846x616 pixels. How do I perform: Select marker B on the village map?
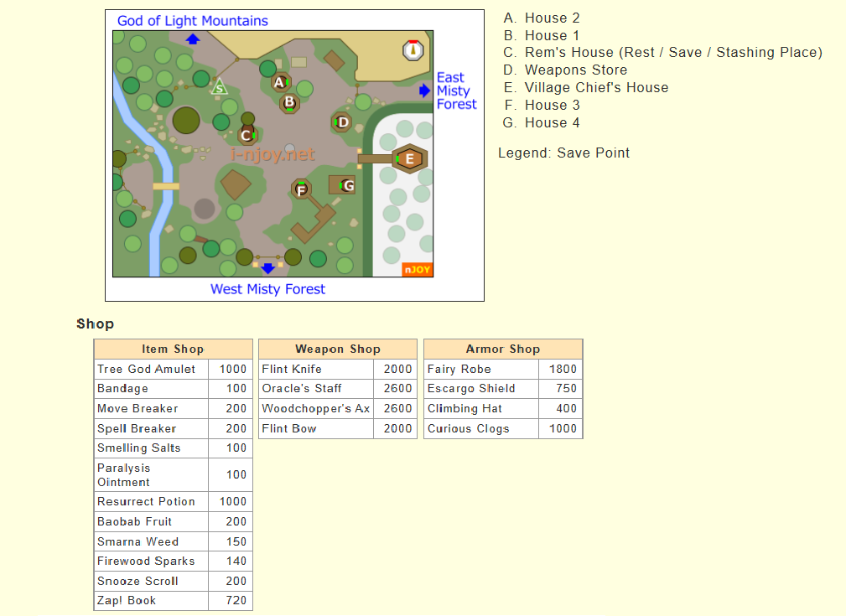tap(289, 103)
